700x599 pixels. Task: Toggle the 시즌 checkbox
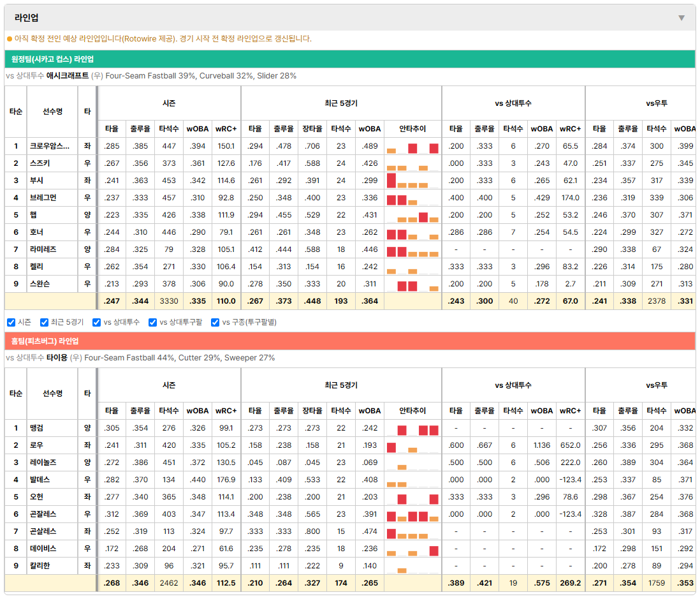[x=11, y=323]
